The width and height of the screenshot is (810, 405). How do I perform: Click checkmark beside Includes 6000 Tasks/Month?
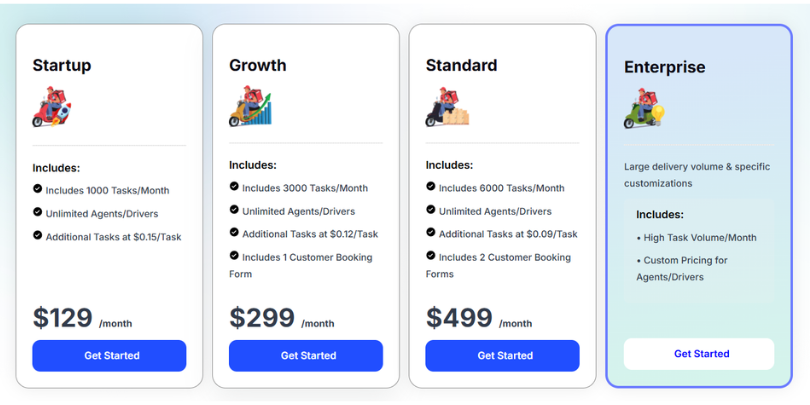(x=431, y=187)
